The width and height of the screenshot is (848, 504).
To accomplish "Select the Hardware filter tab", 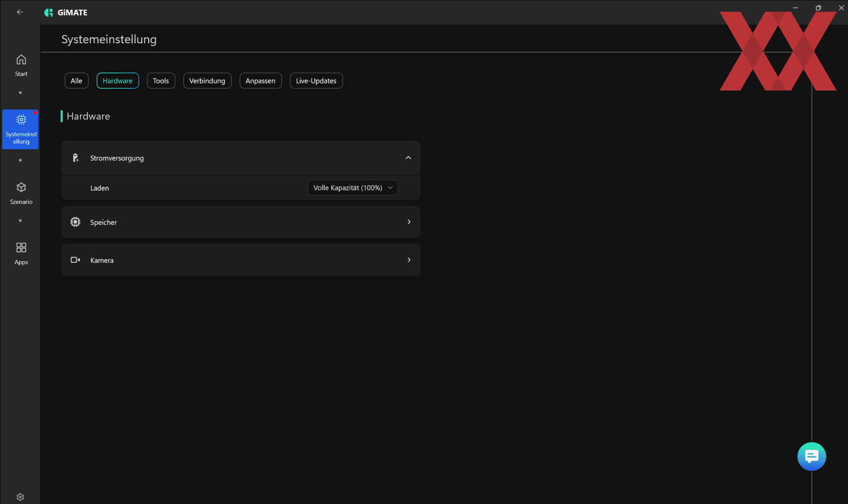I will [x=117, y=80].
